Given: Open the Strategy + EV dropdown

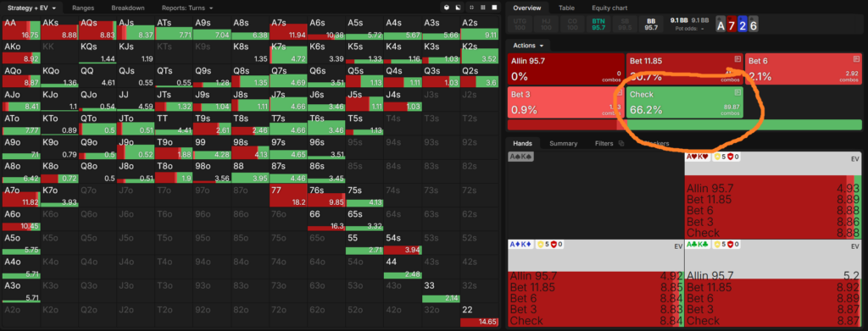Looking at the screenshot, I should [31, 8].
